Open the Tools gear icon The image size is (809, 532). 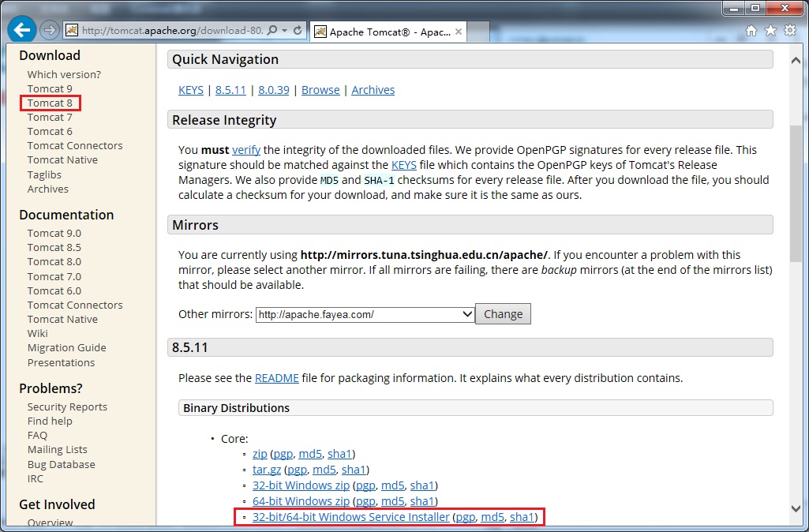[x=790, y=31]
